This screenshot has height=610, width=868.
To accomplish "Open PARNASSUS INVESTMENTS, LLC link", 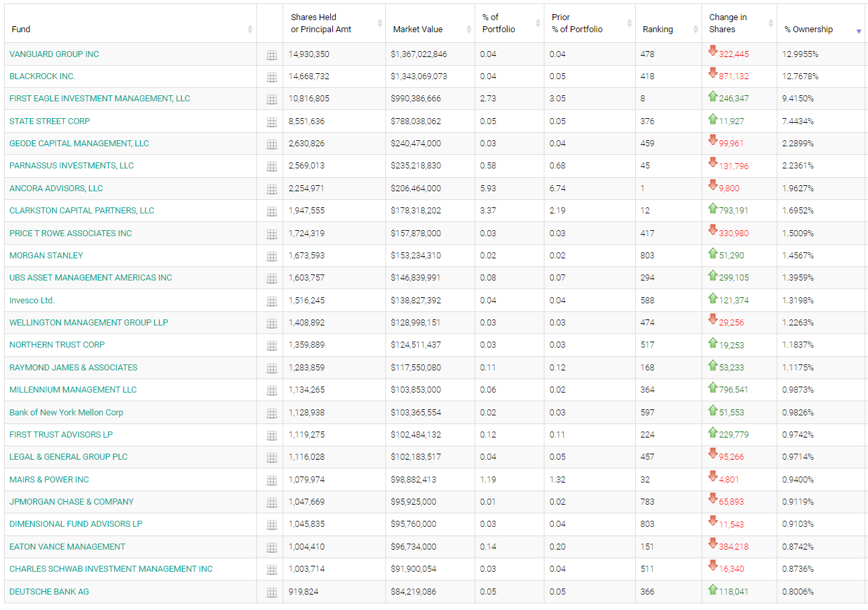I will [x=72, y=166].
